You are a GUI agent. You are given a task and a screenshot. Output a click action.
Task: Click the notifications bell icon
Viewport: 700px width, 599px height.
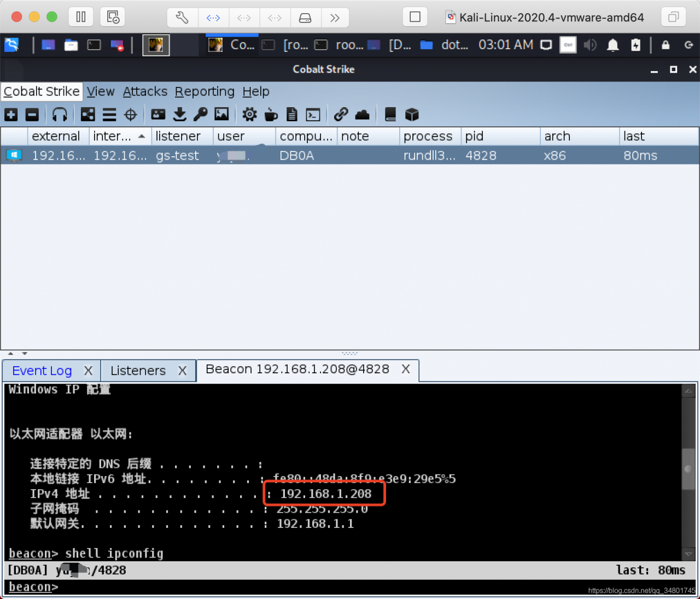click(x=613, y=45)
